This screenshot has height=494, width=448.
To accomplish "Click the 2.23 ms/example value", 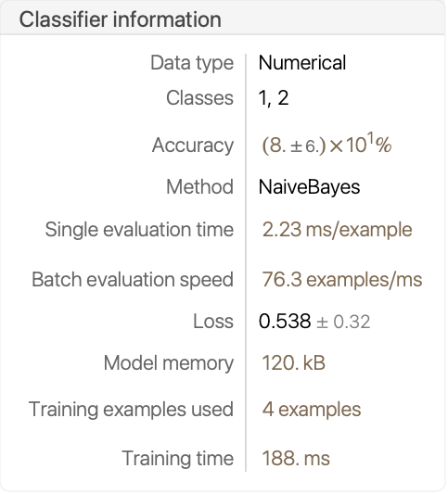I will click(337, 230).
